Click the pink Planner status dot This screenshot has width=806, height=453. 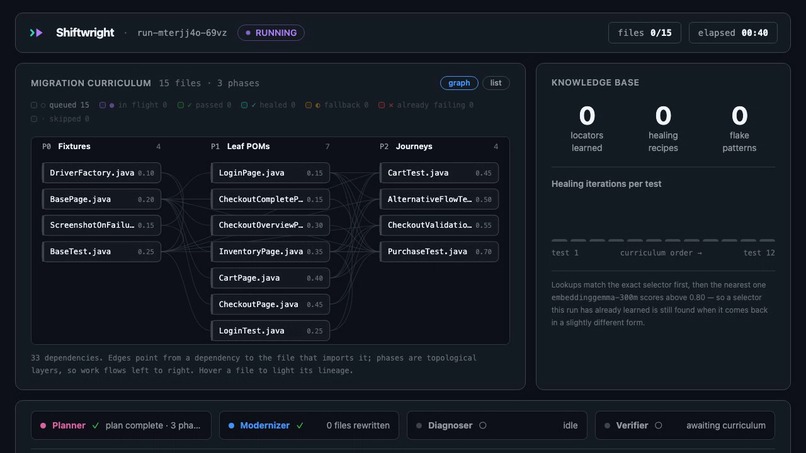click(x=43, y=426)
